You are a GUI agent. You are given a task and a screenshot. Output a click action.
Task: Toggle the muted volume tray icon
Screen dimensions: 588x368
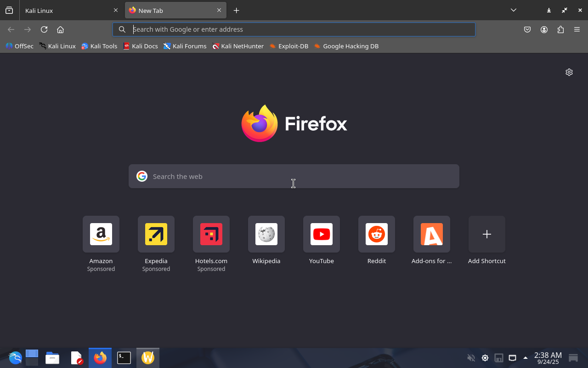(x=471, y=358)
